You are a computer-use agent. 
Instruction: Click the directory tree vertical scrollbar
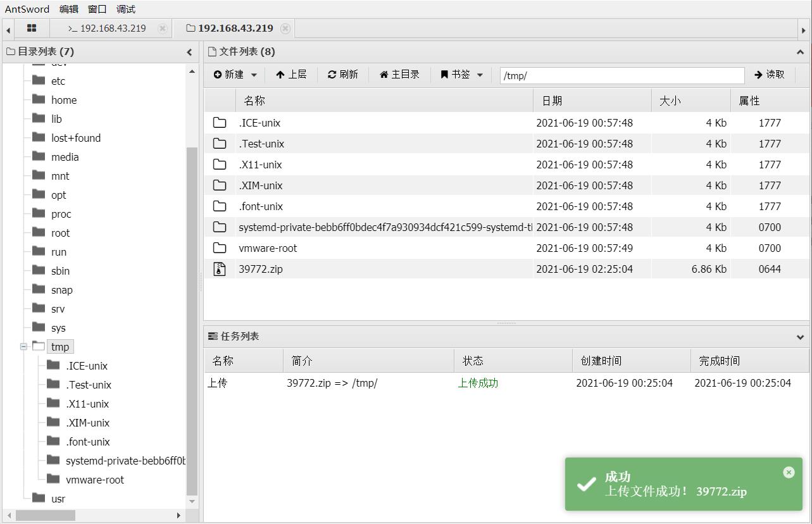click(x=192, y=320)
